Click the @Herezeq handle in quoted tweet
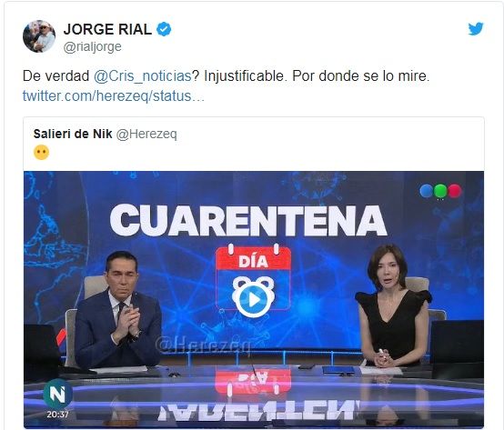 pyautogui.click(x=146, y=134)
